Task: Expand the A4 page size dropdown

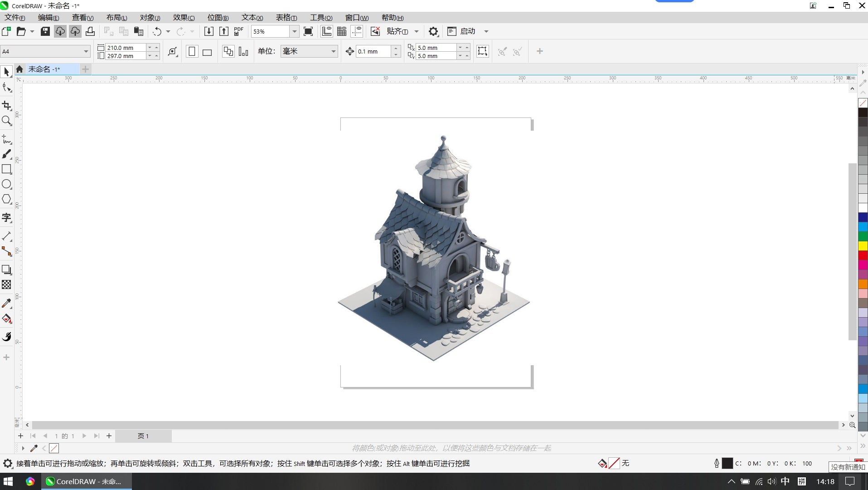Action: point(86,52)
